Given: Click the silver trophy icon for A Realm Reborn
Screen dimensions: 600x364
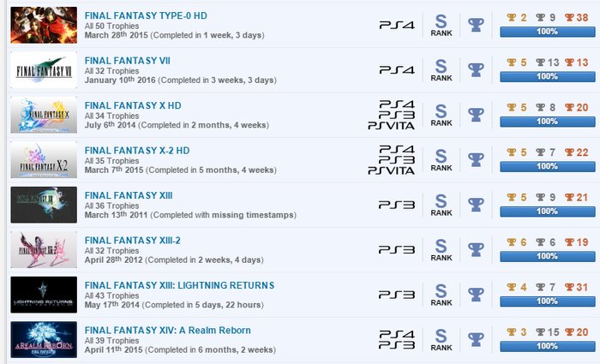Looking at the screenshot, I should coord(540,332).
